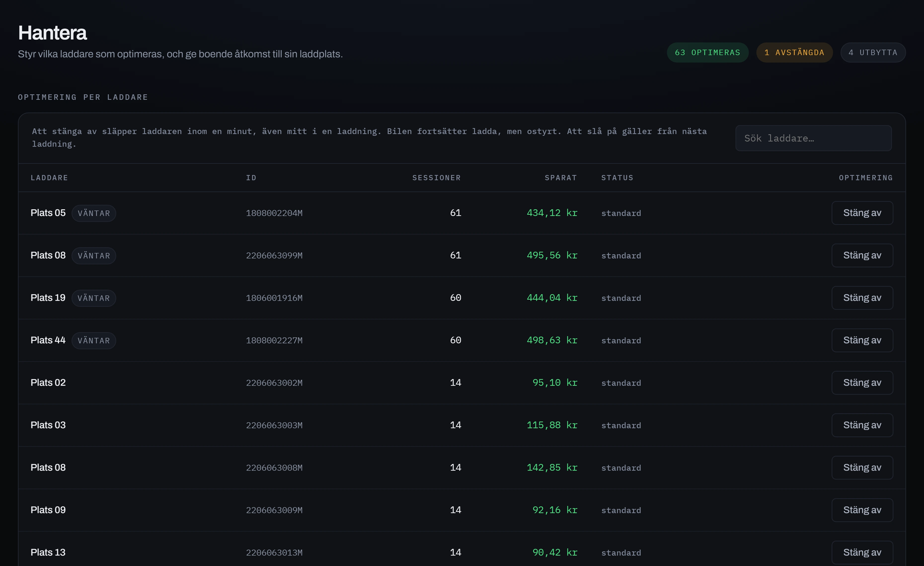Click Stäng av for Plats 13
This screenshot has height=566, width=924.
coord(862,552)
